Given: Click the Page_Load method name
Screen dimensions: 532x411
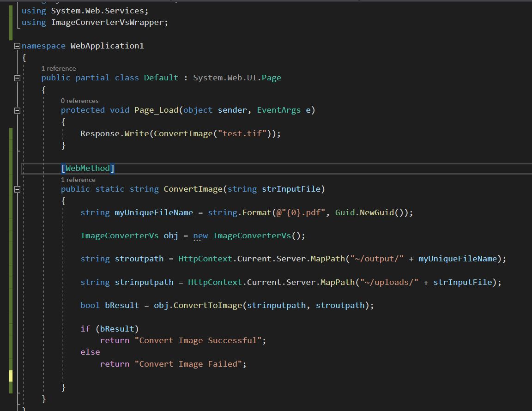Looking at the screenshot, I should [x=156, y=110].
